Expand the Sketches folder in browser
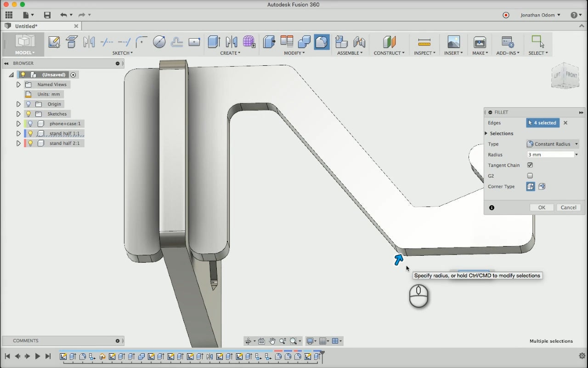The height and width of the screenshot is (368, 588). point(18,114)
